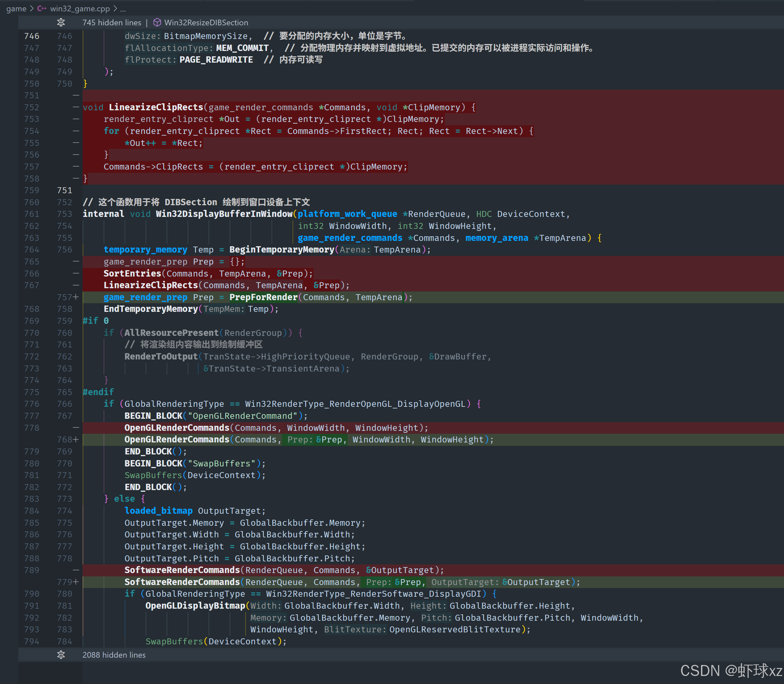Click the minus marker beside line 778
784x684 pixels.
(76, 427)
